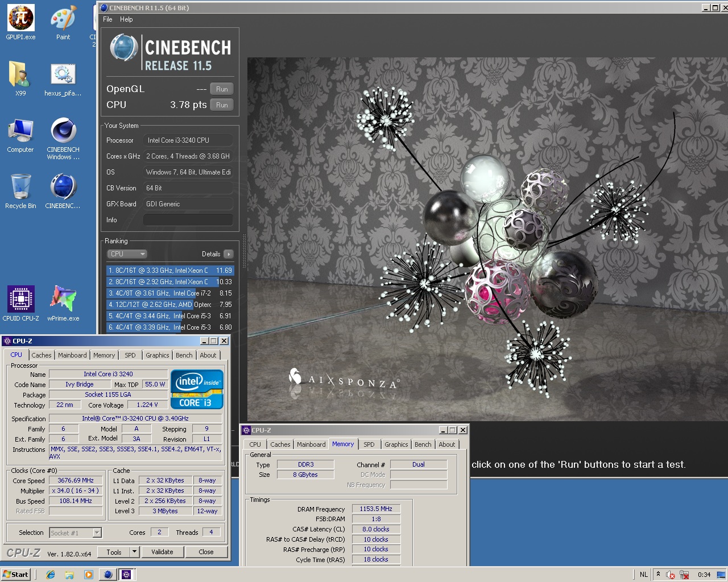Click the DRAM Frequency value 1153.5 MHz
Screen dimensions: 728x582
pyautogui.click(x=376, y=509)
